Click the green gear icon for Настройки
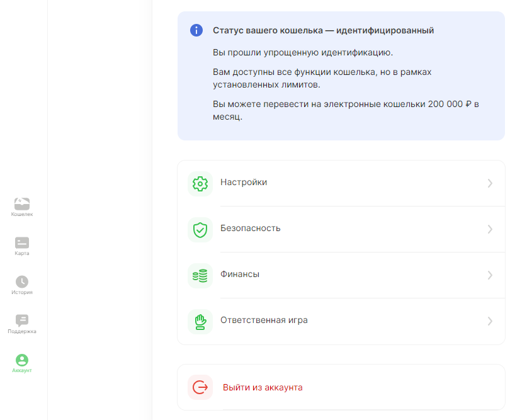 (200, 184)
